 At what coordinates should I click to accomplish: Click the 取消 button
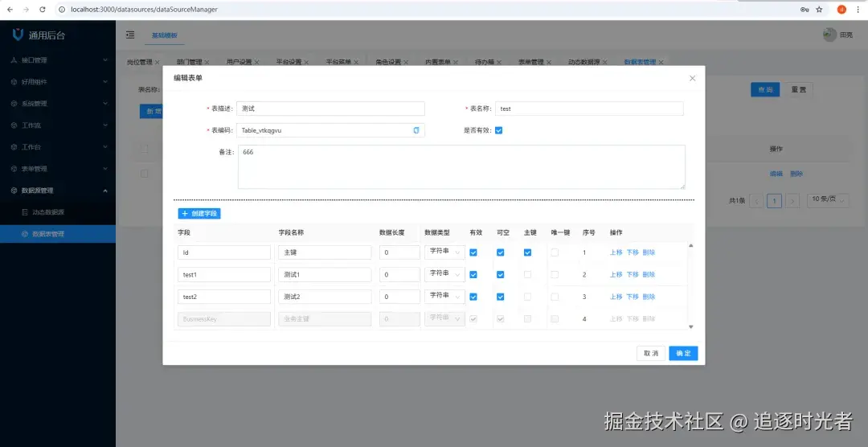651,354
